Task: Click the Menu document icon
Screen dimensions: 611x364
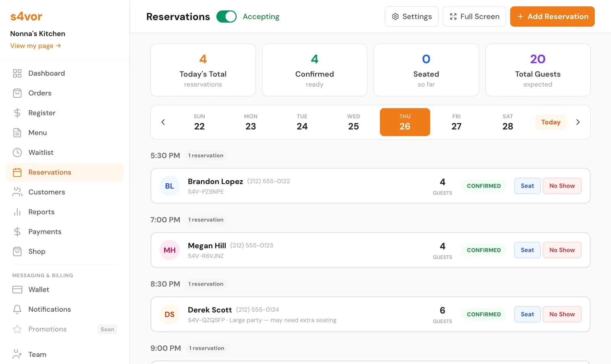Action: coord(17,133)
